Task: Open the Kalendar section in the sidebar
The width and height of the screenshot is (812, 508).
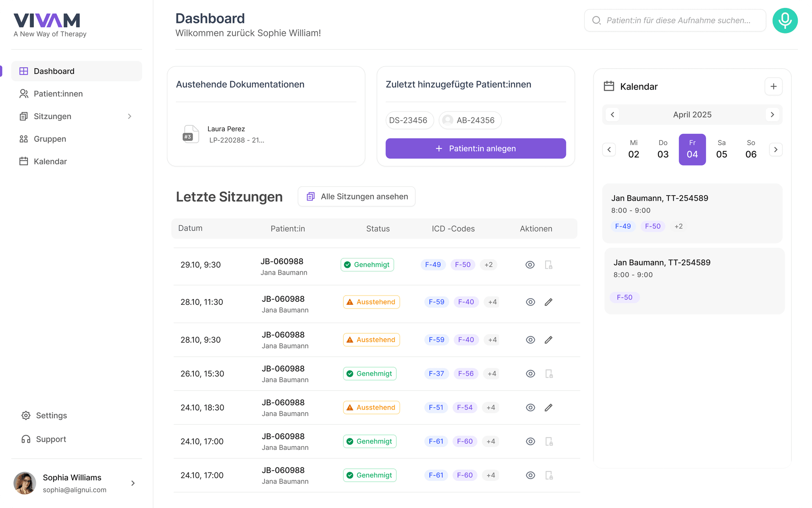Action: [x=50, y=161]
